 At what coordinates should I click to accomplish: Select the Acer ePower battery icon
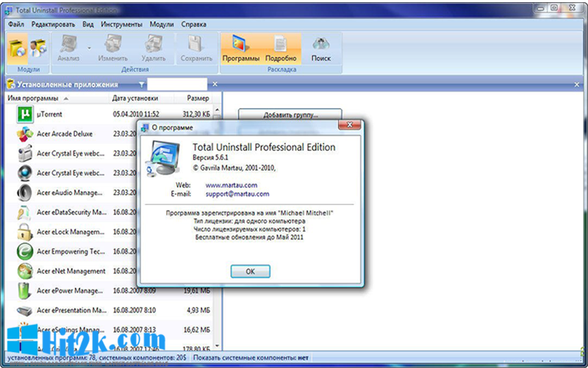[x=25, y=291]
